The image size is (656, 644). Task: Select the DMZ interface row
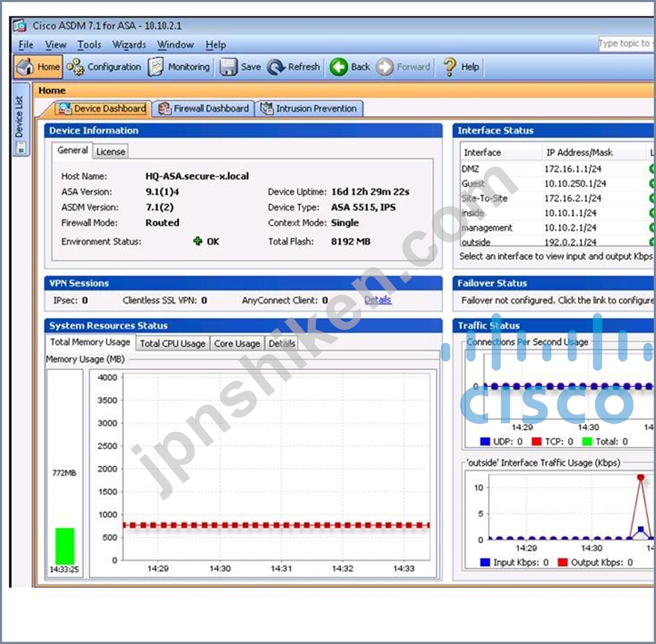tap(557, 169)
